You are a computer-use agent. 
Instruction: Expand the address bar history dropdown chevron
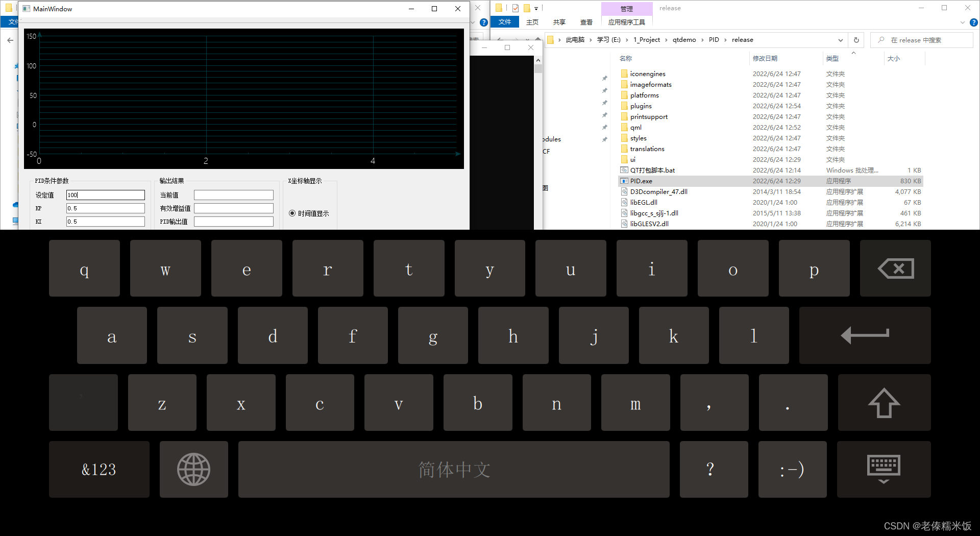tap(841, 40)
